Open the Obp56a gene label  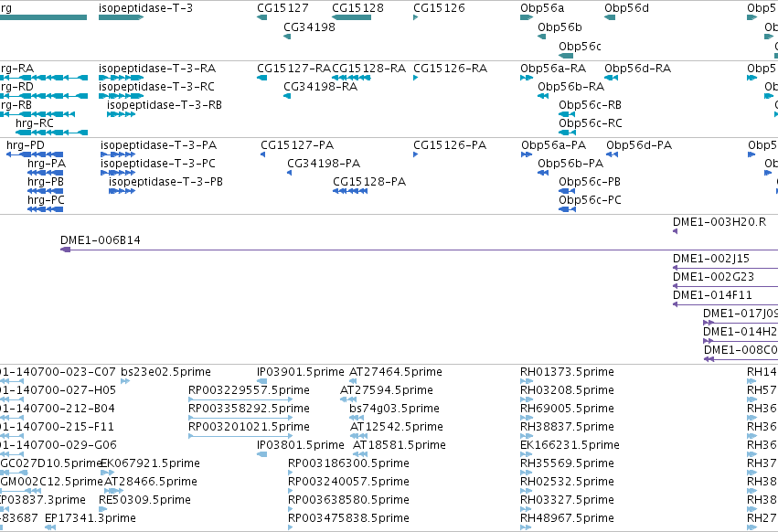[542, 8]
